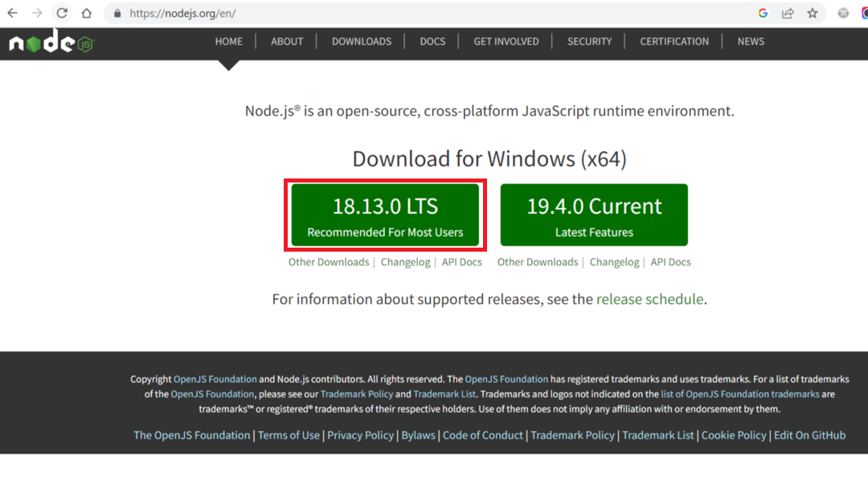868x480 pixels.
Task: Click The OpenJS Foundation footer link
Action: tap(192, 436)
